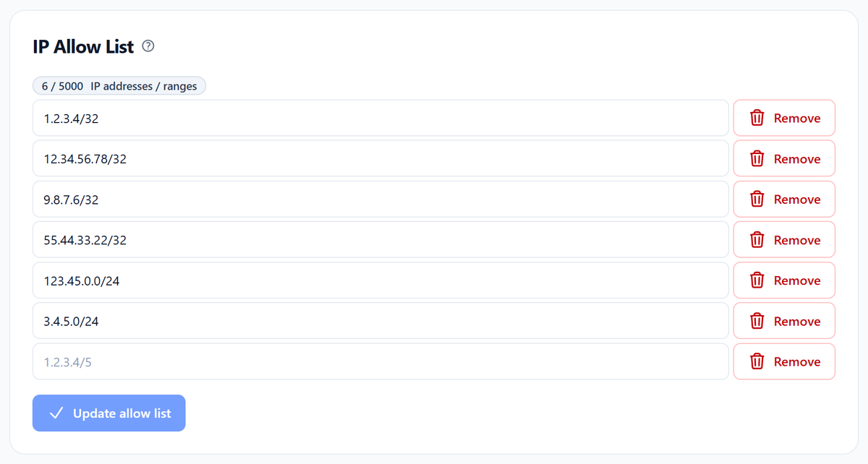The width and height of the screenshot is (868, 464).
Task: Click the checkmark icon on Update allow list
Action: [56, 413]
